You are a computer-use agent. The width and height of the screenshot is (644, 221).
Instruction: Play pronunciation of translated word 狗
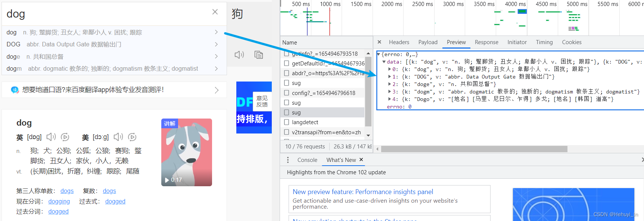(x=239, y=55)
